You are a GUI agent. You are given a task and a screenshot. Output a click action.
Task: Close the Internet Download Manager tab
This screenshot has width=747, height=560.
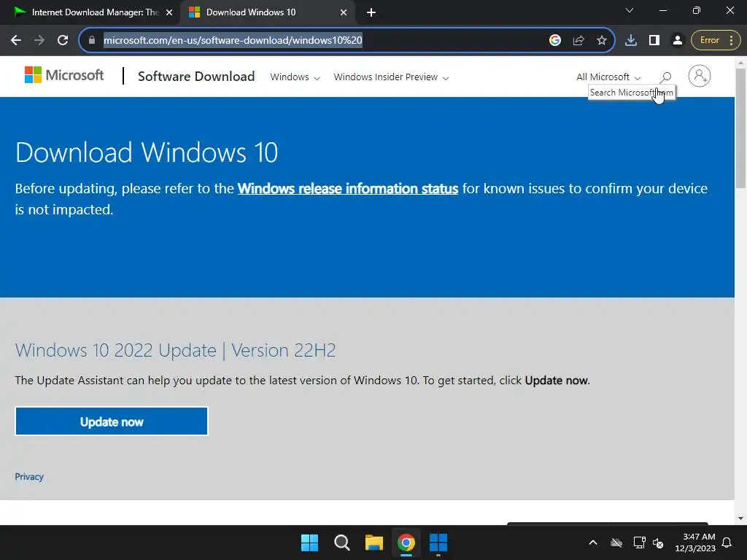[169, 13]
